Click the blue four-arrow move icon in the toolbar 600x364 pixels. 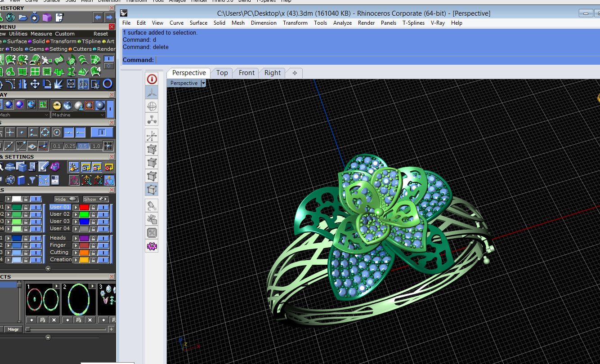pyautogui.click(x=35, y=84)
